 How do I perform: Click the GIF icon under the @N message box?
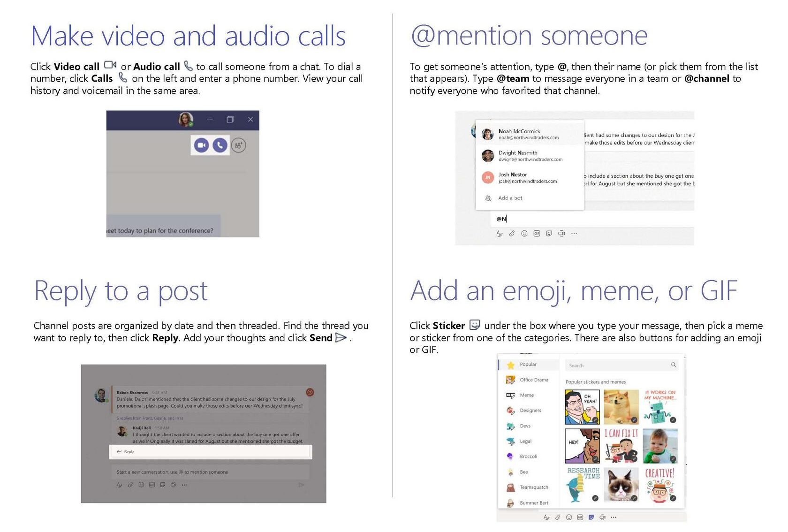pos(537,234)
